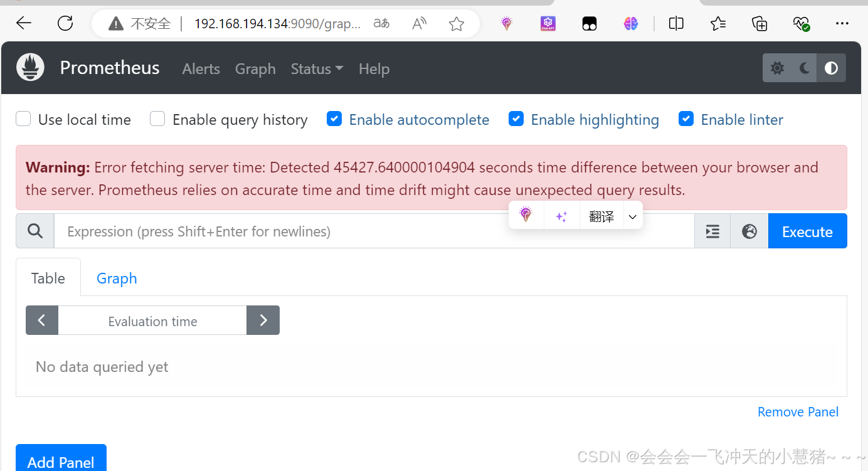Click the black mask extension icon
Viewport: 868px width, 471px height.
click(590, 24)
